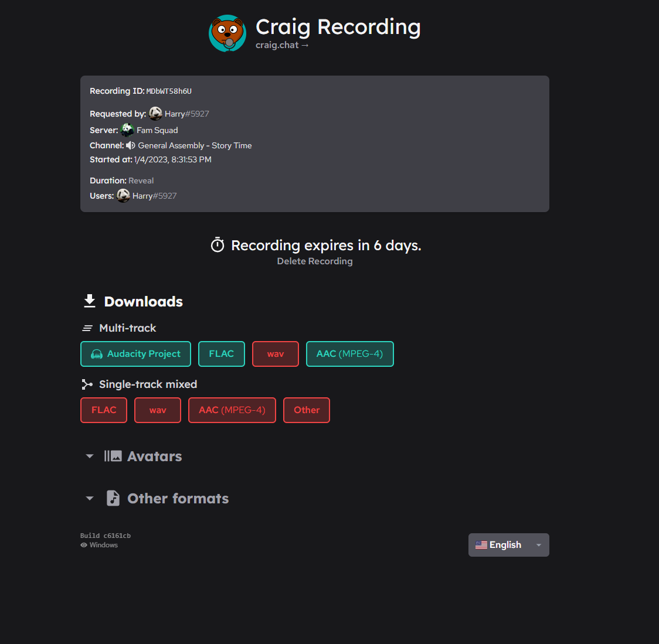Reveal the recording duration
Image resolution: width=659 pixels, height=644 pixels.
(x=141, y=180)
